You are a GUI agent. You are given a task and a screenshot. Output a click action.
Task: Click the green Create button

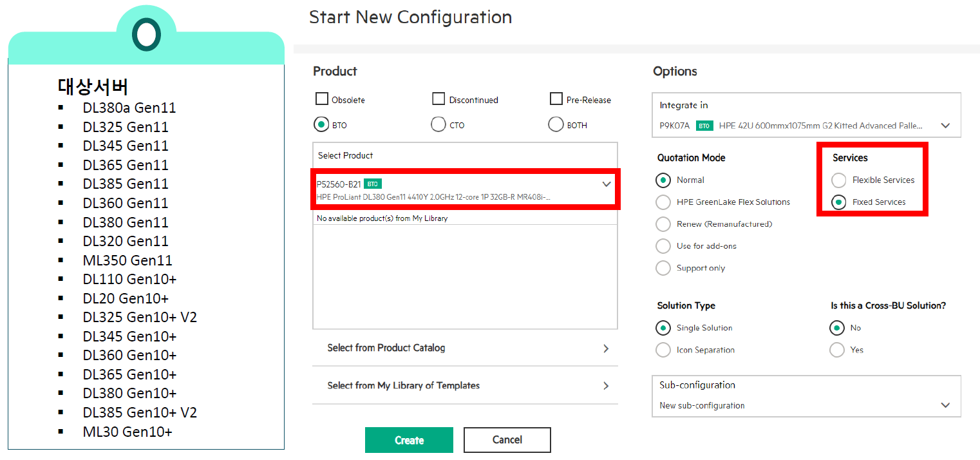409,440
